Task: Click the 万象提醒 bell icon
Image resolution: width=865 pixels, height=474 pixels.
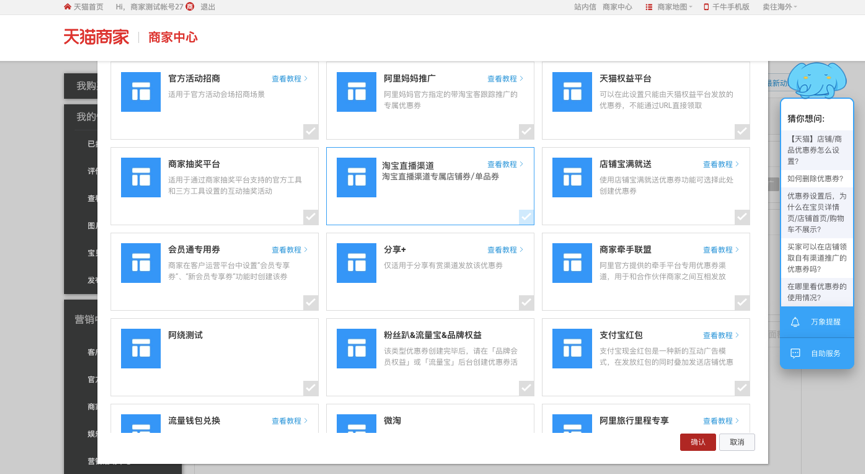Action: point(795,322)
